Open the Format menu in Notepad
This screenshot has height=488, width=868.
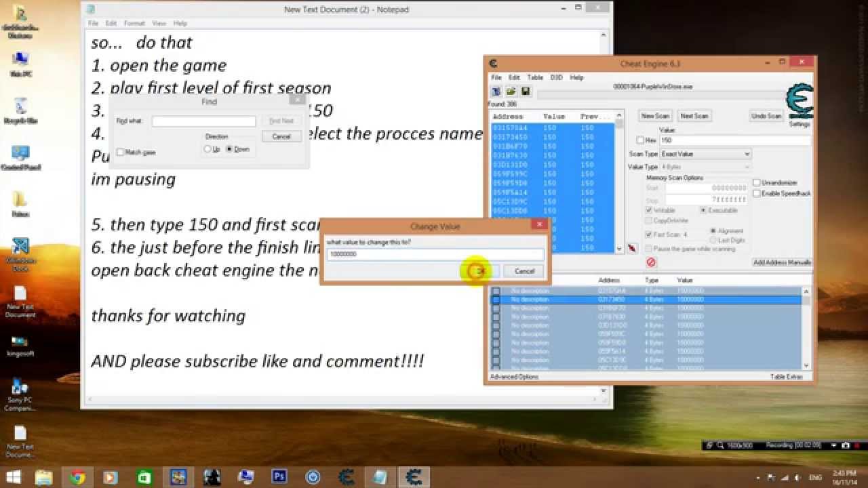pyautogui.click(x=134, y=23)
